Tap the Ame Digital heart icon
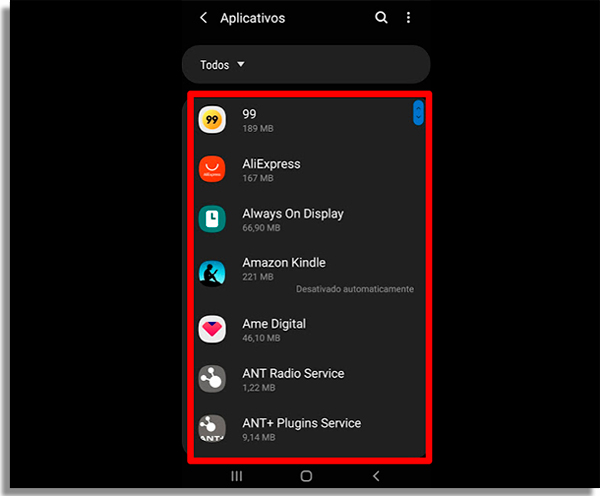The width and height of the screenshot is (600, 496). (x=212, y=329)
